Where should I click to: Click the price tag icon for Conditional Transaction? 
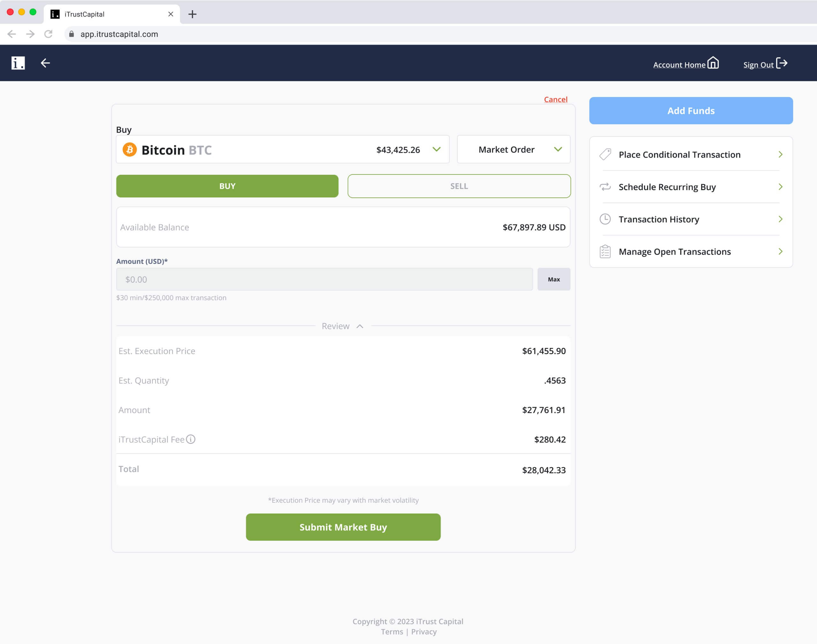(x=605, y=155)
